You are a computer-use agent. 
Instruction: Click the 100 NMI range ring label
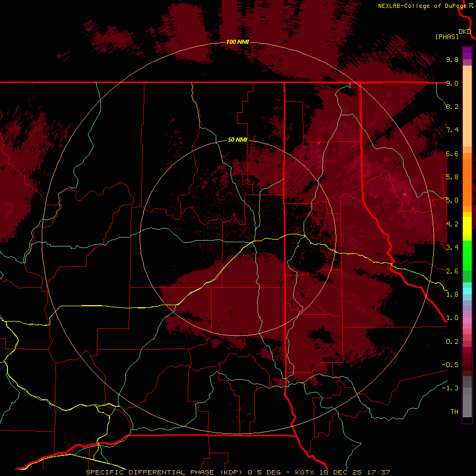[x=237, y=42]
